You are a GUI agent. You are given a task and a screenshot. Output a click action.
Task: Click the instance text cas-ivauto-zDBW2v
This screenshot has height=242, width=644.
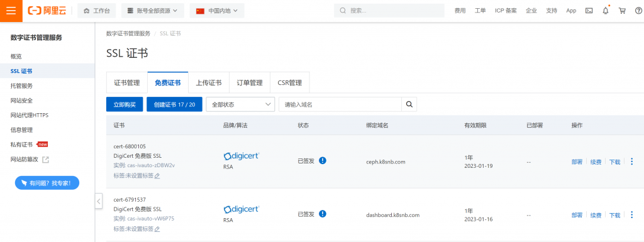[x=151, y=165]
